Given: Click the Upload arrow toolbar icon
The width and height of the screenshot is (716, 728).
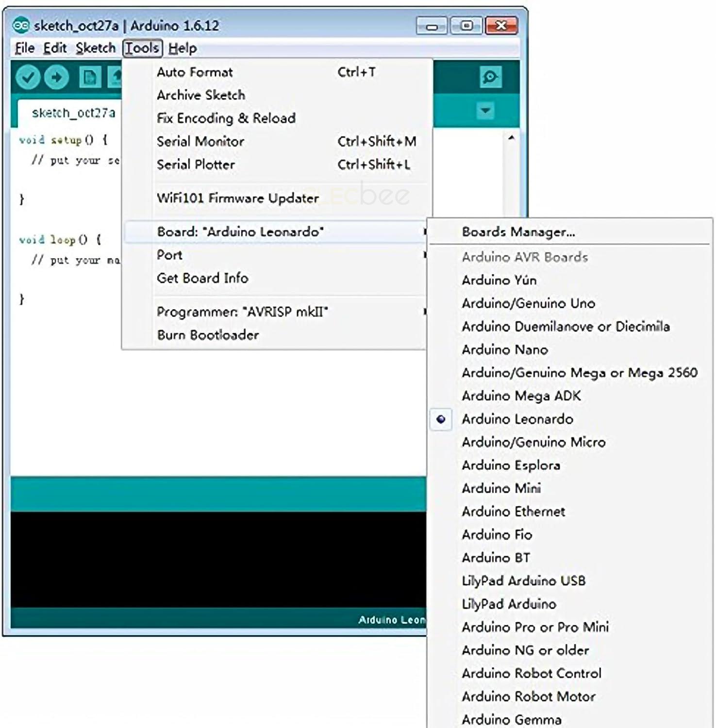Looking at the screenshot, I should 57,77.
